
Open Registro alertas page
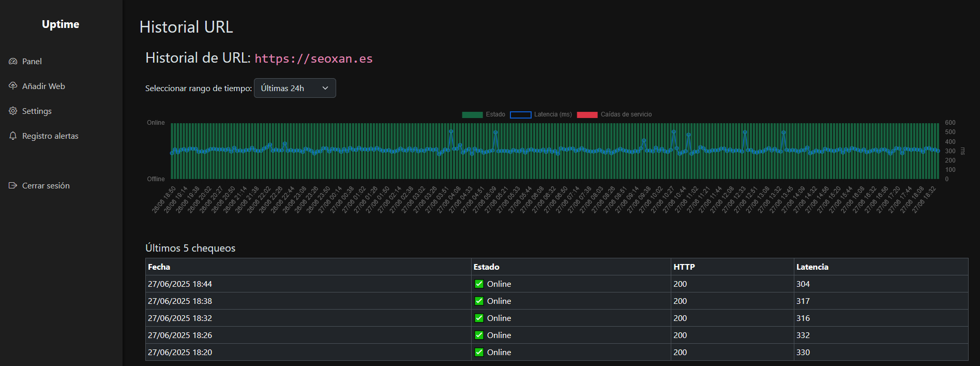[50, 136]
